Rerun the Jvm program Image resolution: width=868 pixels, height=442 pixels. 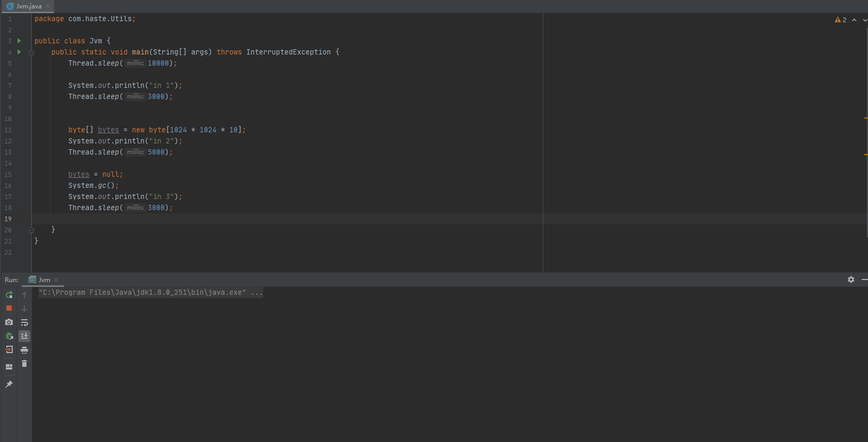point(9,295)
